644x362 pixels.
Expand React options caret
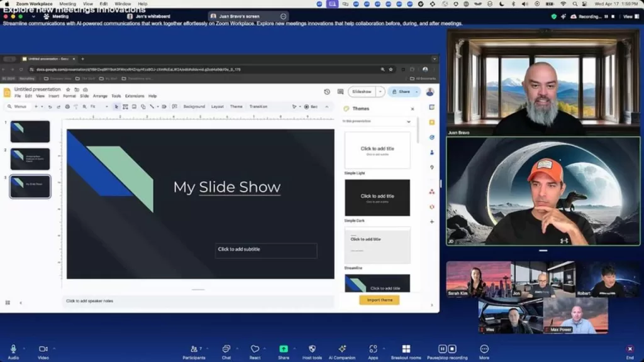(265, 349)
